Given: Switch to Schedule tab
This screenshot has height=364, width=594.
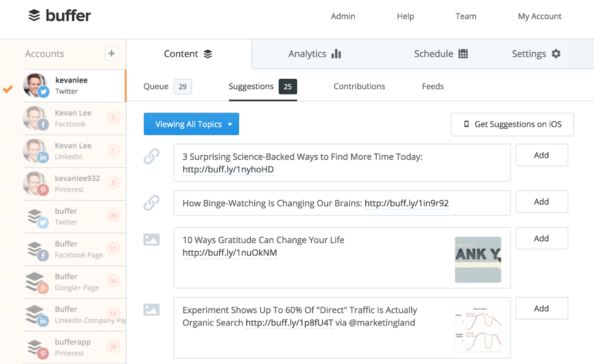Looking at the screenshot, I should tap(441, 54).
